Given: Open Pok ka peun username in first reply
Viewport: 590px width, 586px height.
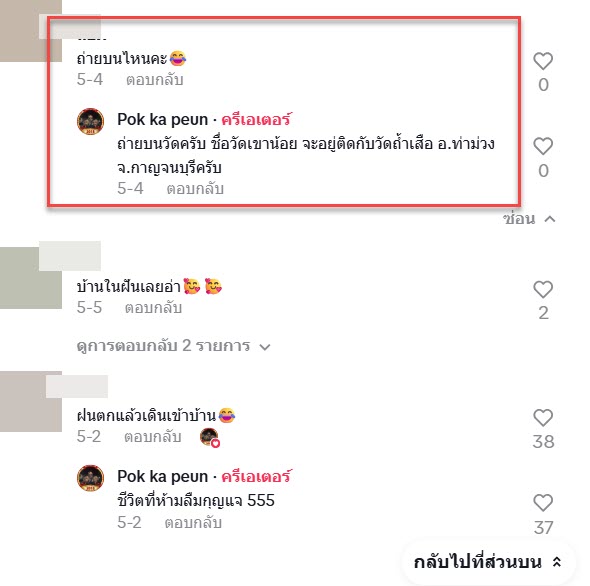Looking at the screenshot, I should (x=163, y=119).
